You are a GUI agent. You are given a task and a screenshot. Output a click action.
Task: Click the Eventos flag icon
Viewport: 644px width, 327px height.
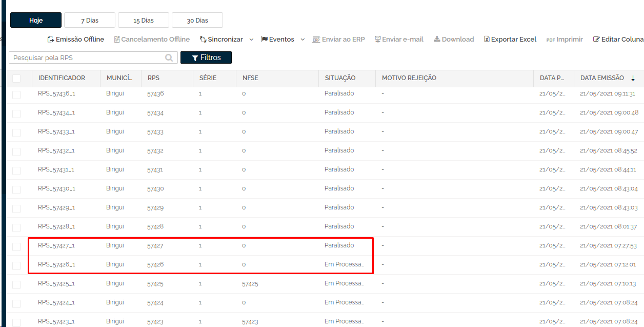265,40
